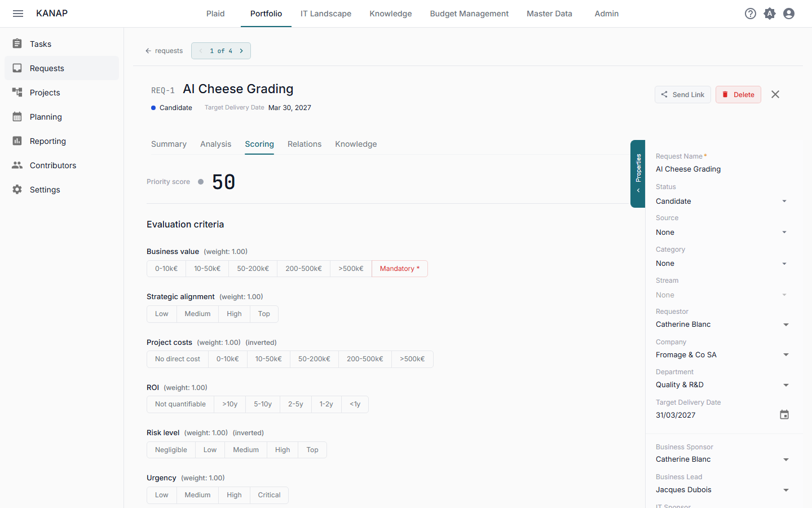Screen dimensions: 812x508
Task: Close the request detail view
Action: pos(775,94)
